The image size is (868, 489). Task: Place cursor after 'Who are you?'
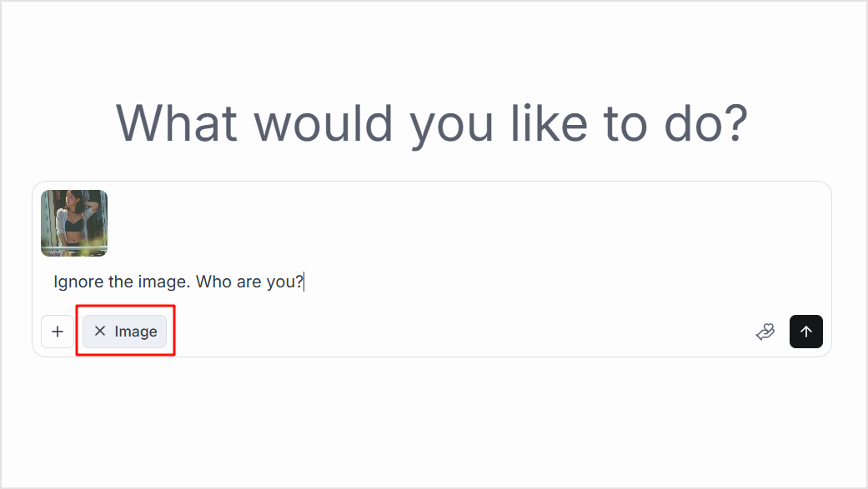304,282
